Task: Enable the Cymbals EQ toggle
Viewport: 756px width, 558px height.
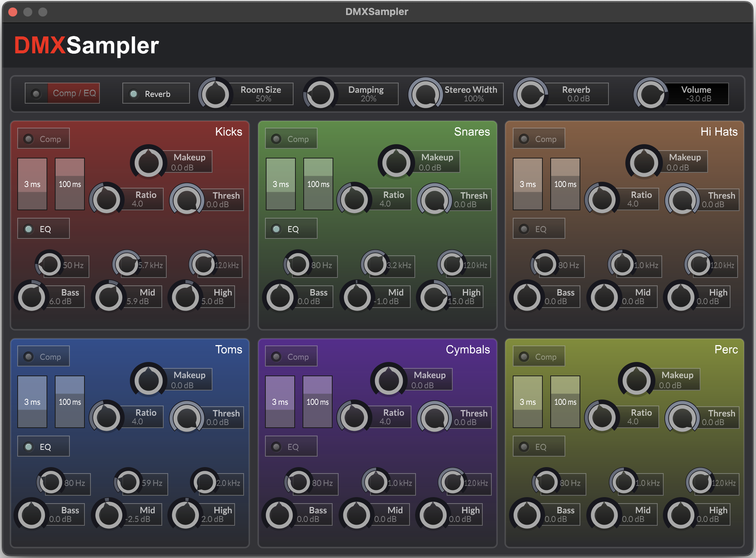Action: click(x=291, y=446)
